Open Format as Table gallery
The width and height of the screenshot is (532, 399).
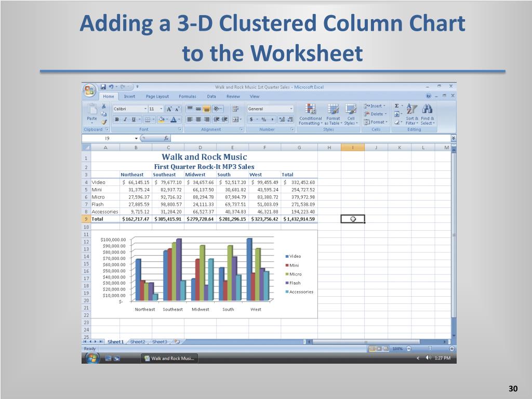[x=333, y=114]
